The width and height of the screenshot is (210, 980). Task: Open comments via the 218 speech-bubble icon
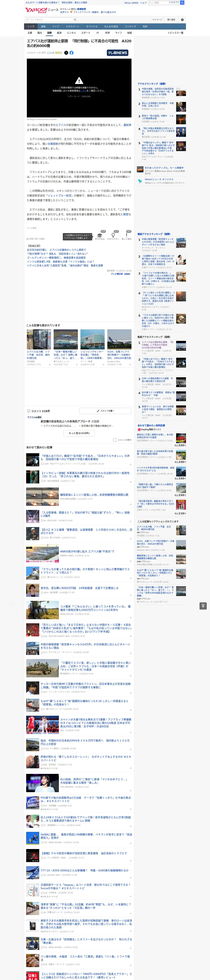point(51,53)
